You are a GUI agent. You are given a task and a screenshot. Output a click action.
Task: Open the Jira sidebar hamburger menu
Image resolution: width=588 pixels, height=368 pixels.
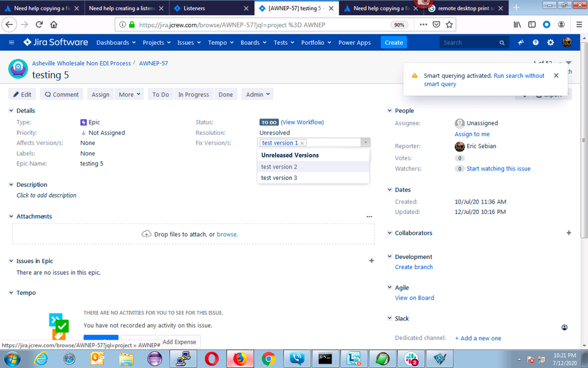(11, 42)
